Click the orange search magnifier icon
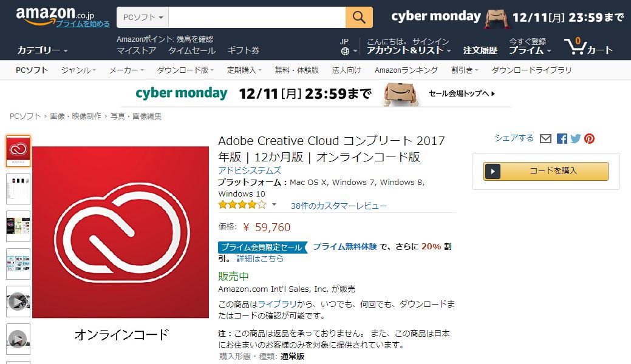 click(358, 18)
